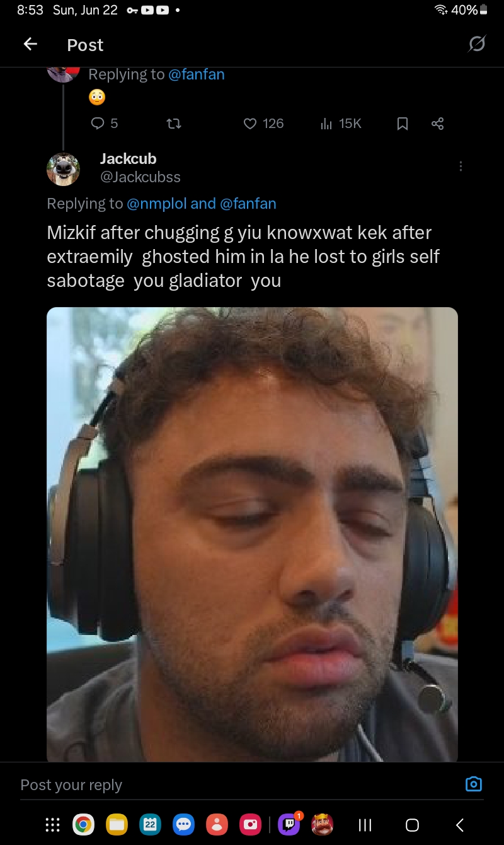Launch Chrome from the taskbar
Screen dimensions: 504x845
tap(83, 824)
